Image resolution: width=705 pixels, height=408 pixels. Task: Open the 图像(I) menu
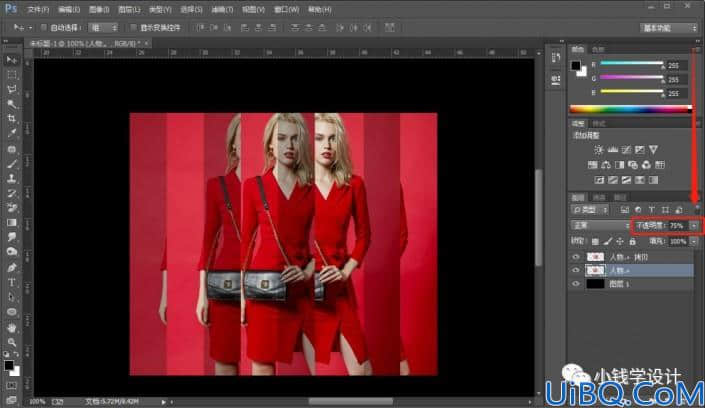click(x=99, y=9)
